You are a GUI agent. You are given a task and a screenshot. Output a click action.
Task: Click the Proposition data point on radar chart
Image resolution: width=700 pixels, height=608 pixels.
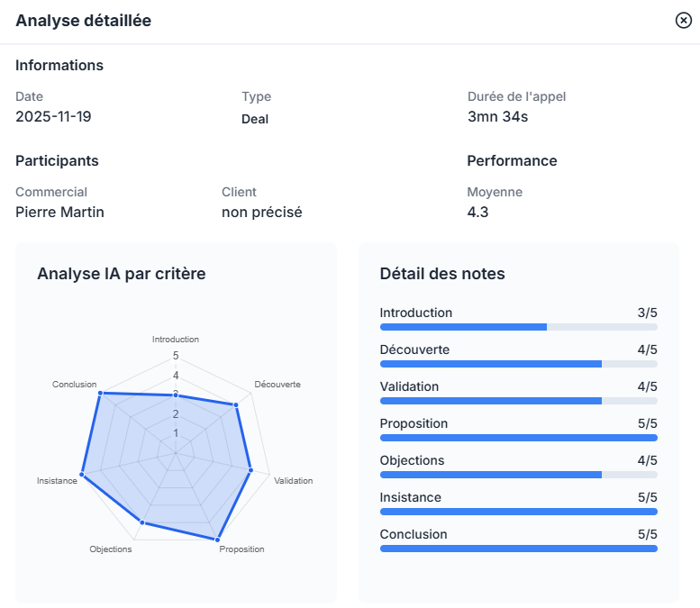point(217,539)
